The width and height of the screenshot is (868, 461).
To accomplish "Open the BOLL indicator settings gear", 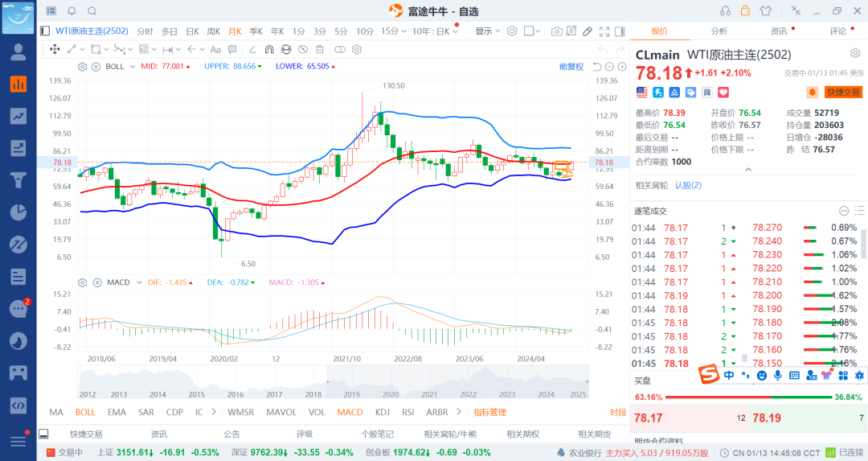I will coord(82,66).
